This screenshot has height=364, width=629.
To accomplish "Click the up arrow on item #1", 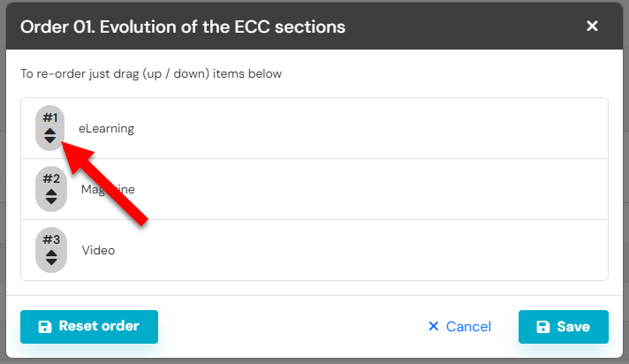I will [50, 132].
